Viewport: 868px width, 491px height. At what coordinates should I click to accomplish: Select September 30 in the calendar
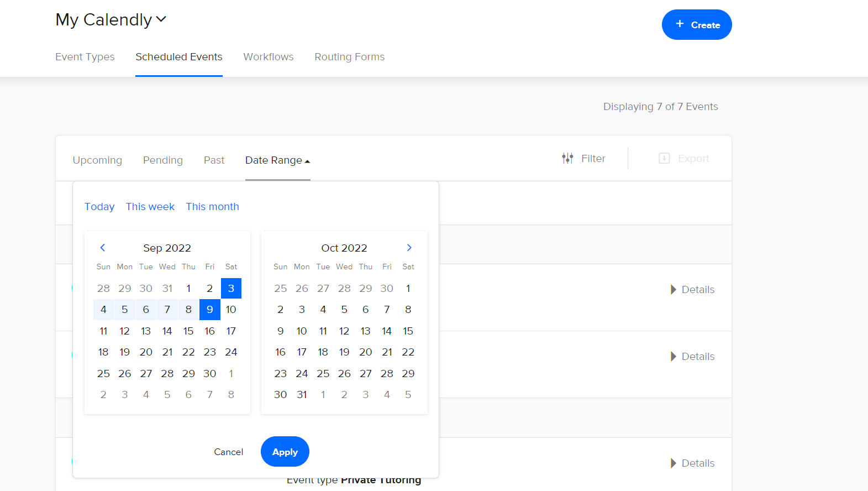[210, 374]
